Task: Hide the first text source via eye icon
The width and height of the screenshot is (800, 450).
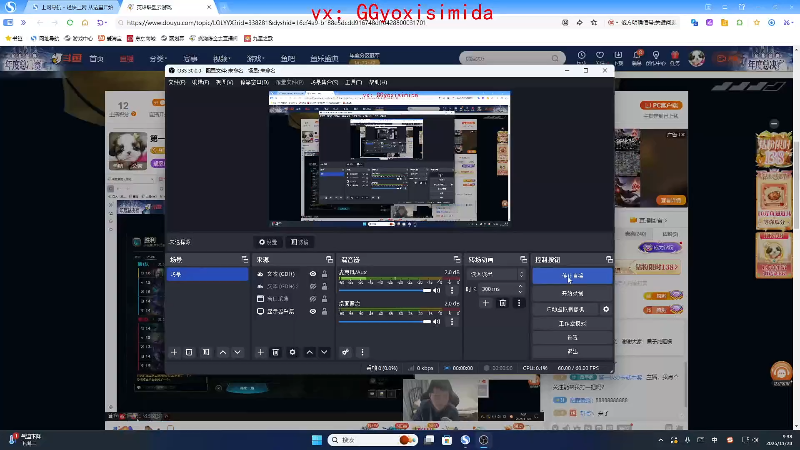Action: coord(313,274)
